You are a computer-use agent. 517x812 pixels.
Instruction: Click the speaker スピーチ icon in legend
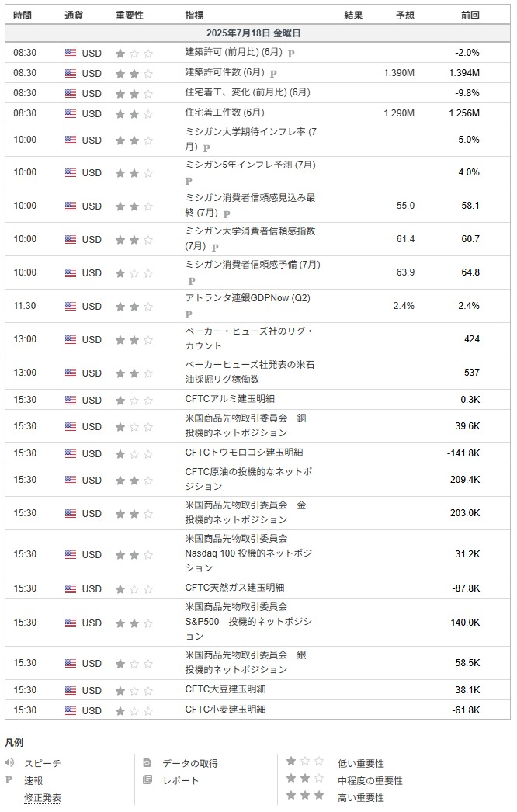click(9, 762)
